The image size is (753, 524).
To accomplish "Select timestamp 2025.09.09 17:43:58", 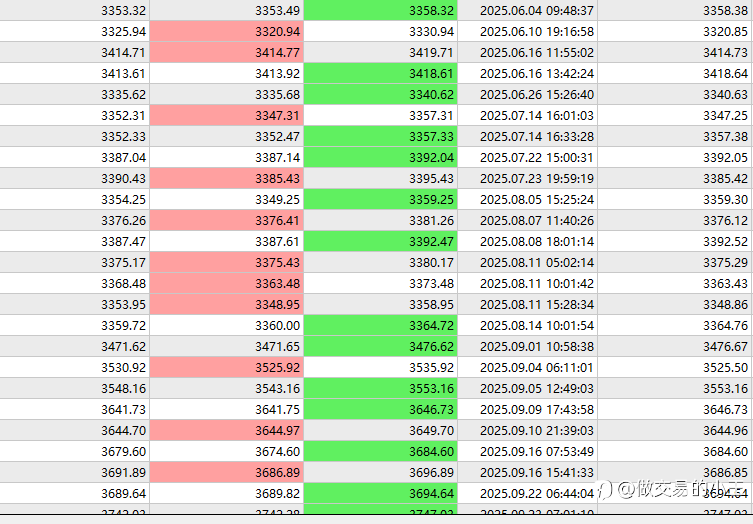I will [537, 409].
